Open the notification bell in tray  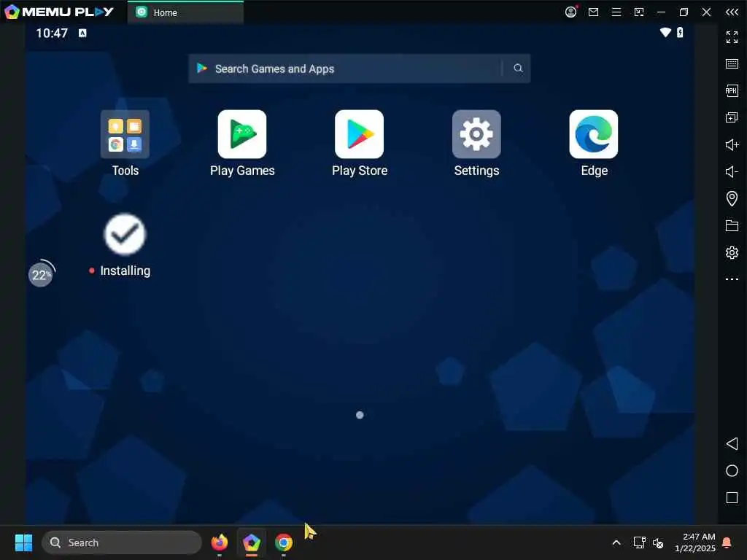point(727,542)
